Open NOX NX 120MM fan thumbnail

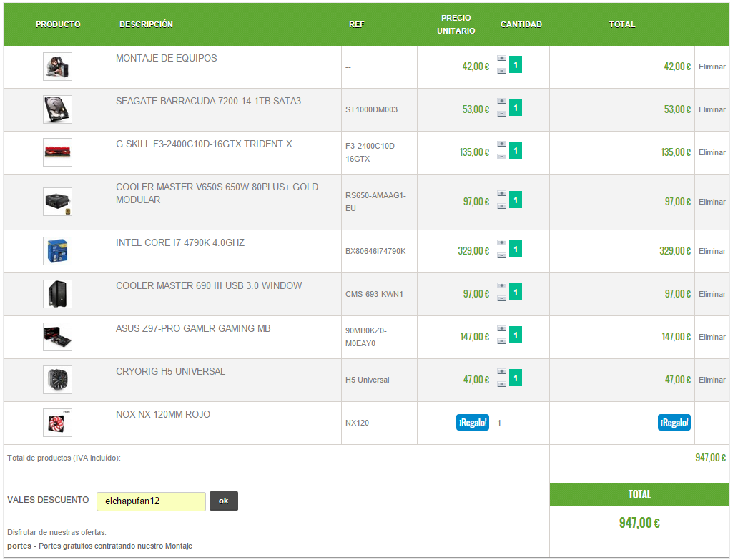tap(57, 423)
